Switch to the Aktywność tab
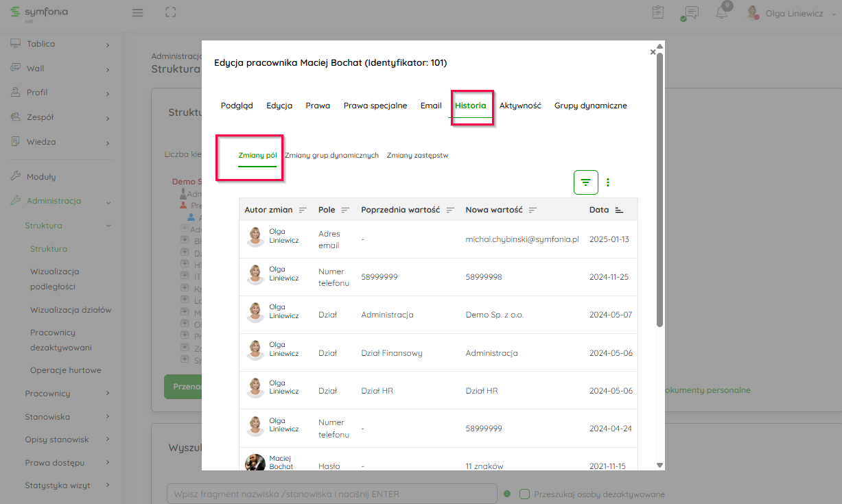The width and height of the screenshot is (842, 504). [x=519, y=106]
